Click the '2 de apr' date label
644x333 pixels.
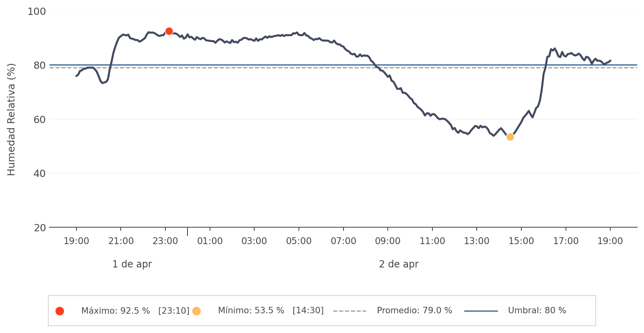click(399, 264)
